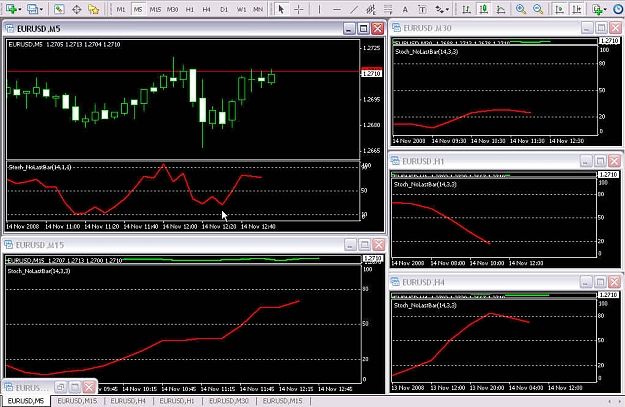
Task: Pick the diagonal Trendline tool
Action: pyautogui.click(x=354, y=9)
